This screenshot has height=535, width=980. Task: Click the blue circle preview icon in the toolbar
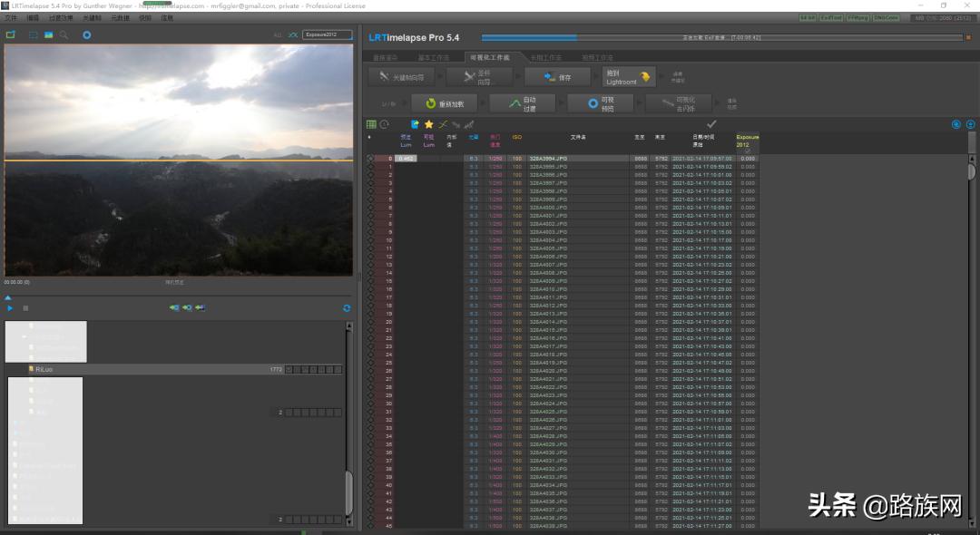coord(86,35)
